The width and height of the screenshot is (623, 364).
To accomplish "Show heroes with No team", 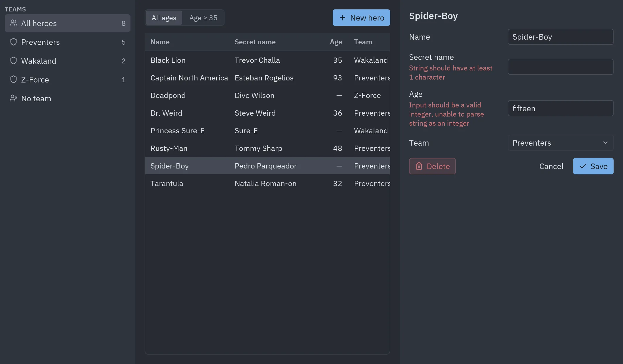I will tap(68, 98).
